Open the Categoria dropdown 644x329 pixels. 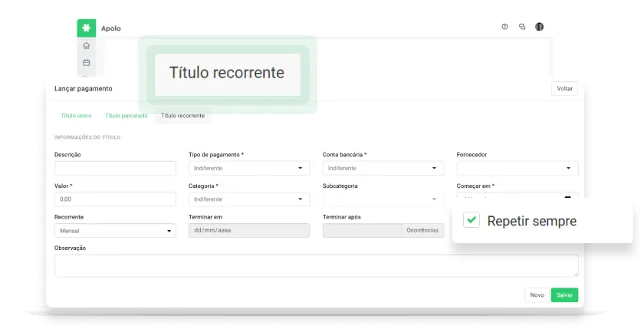[248, 199]
